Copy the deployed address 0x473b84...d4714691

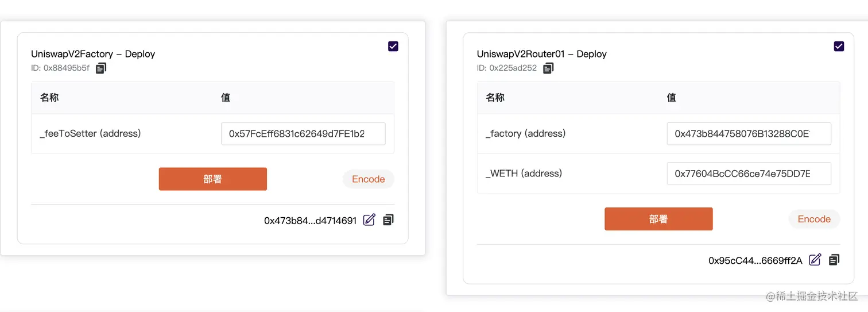[388, 219]
